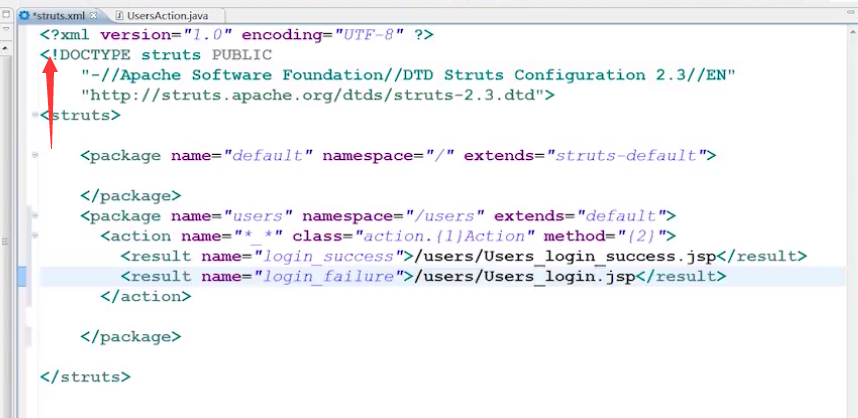The image size is (858, 418).
Task: Switch to the struts.xml editor tab
Action: (x=58, y=15)
